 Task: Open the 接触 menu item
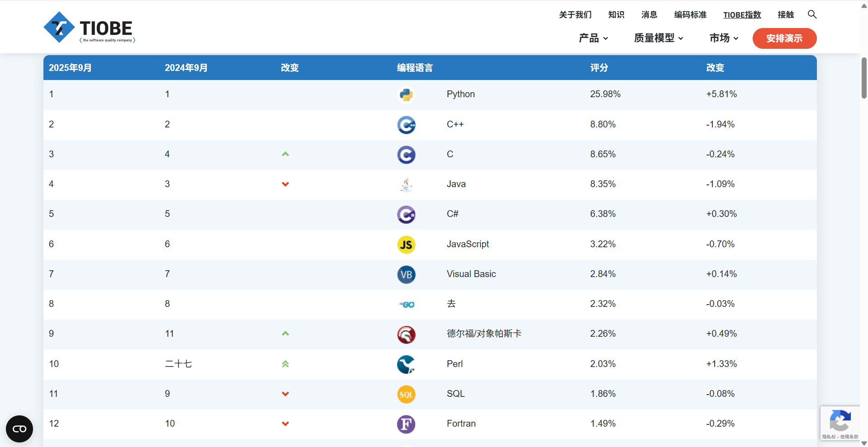click(x=786, y=14)
